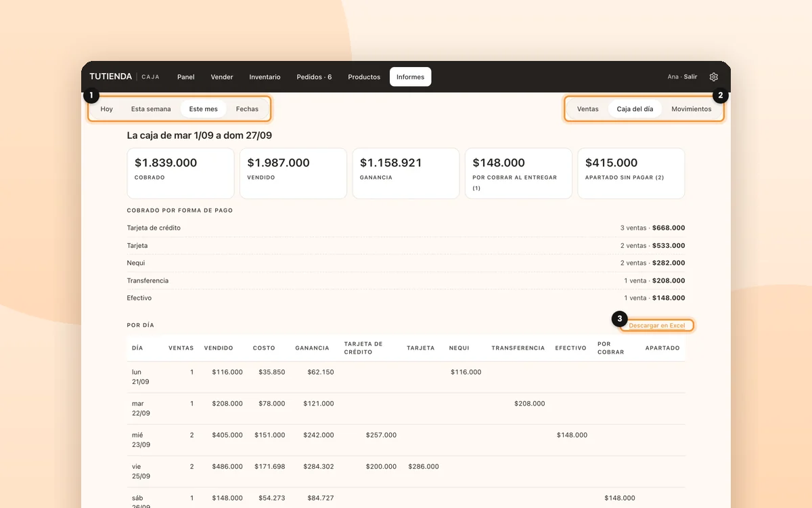
Task: Click the Nequi payment method row
Action: pos(406,263)
